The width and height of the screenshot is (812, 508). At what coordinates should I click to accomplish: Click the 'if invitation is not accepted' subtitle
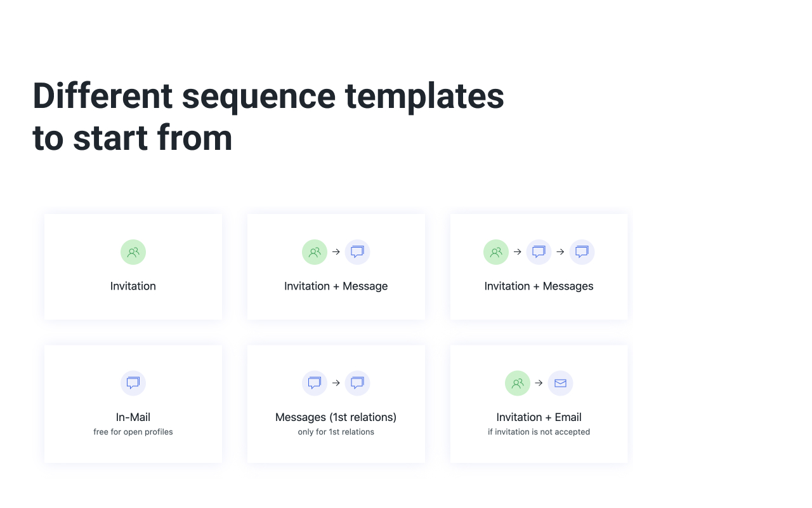pyautogui.click(x=539, y=432)
